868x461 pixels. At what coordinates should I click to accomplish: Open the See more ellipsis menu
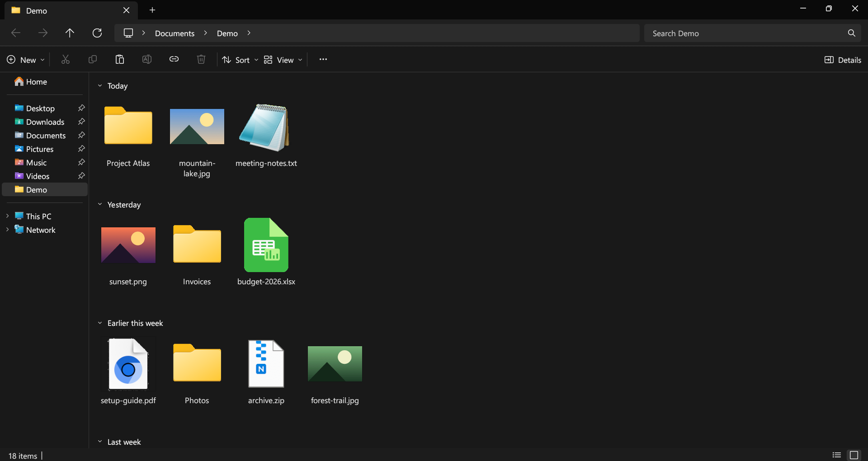pos(323,60)
